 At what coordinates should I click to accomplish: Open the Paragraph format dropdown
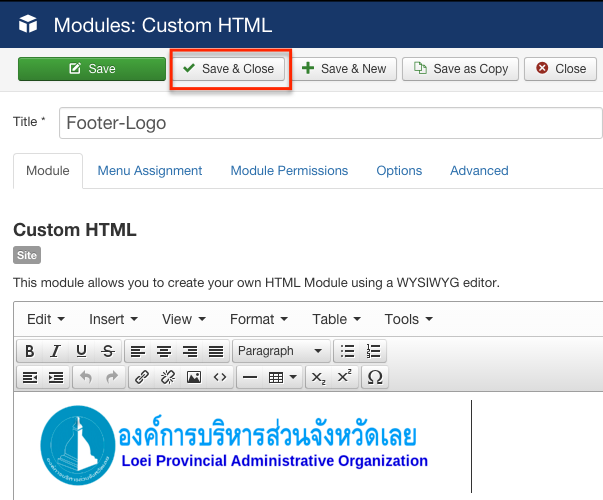coord(281,351)
